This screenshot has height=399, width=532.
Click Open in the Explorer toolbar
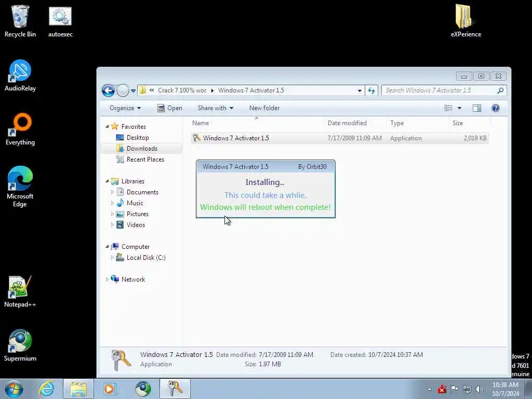coord(170,108)
